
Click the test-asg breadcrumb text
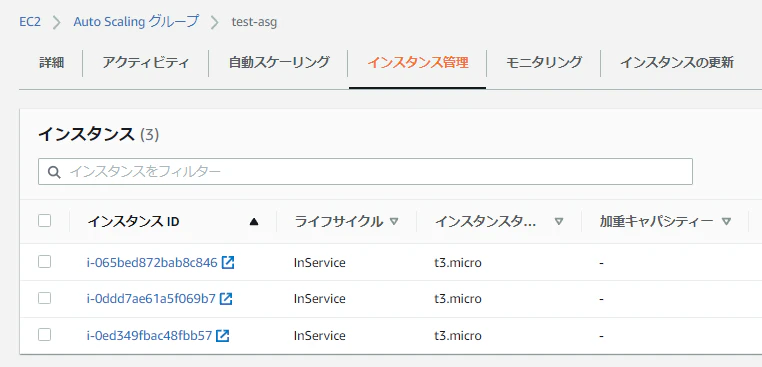[255, 22]
